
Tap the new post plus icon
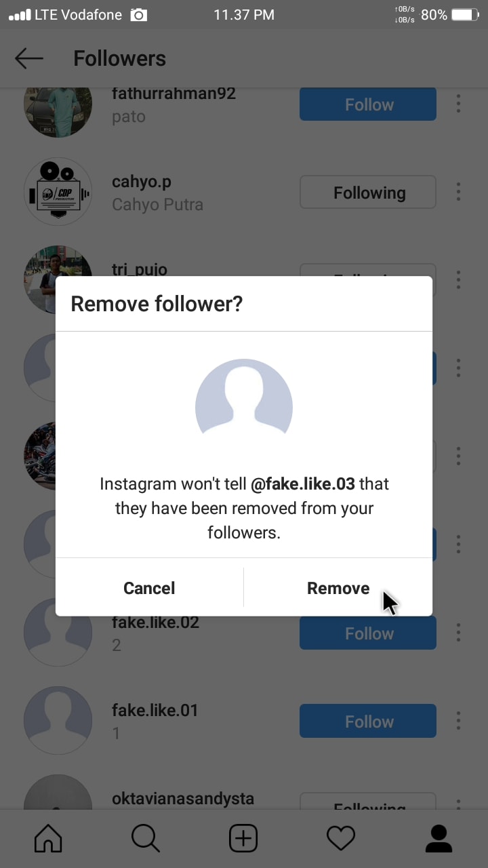click(243, 838)
